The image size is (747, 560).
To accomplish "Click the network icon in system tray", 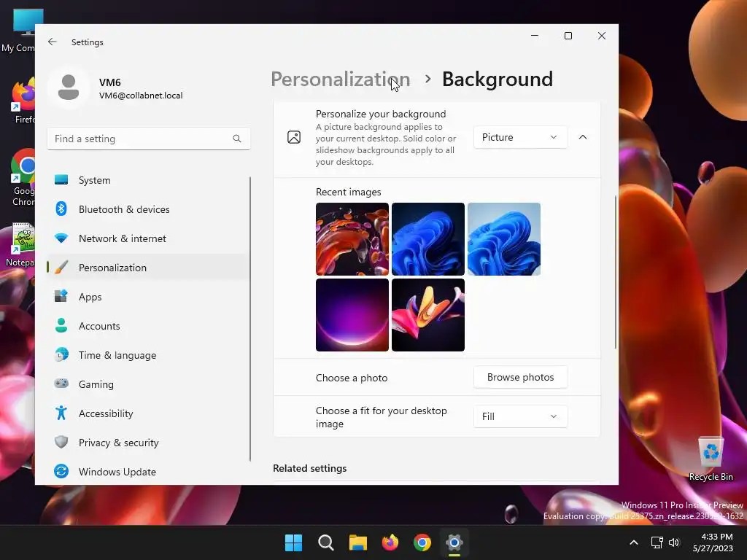I will (657, 542).
